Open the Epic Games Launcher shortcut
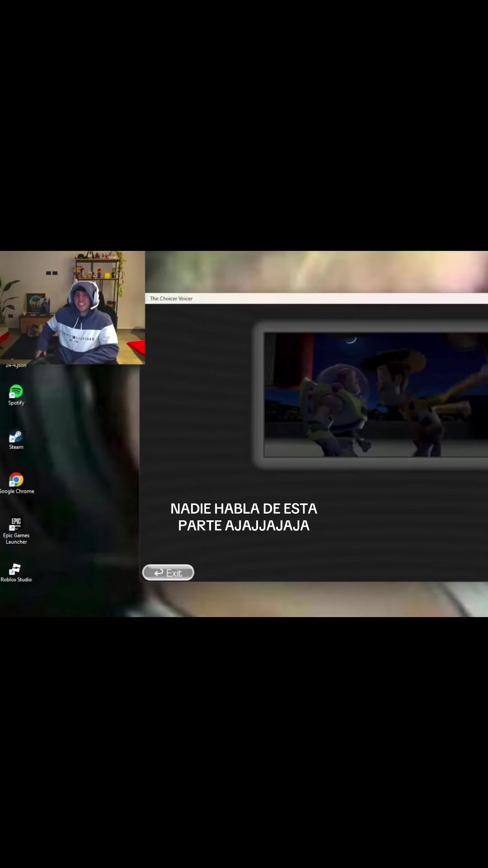Viewport: 488px width, 868px height. point(16,531)
